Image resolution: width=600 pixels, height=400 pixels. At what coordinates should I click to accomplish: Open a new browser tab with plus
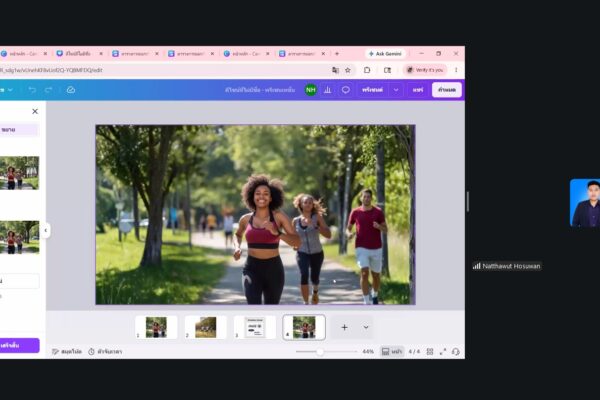point(337,54)
